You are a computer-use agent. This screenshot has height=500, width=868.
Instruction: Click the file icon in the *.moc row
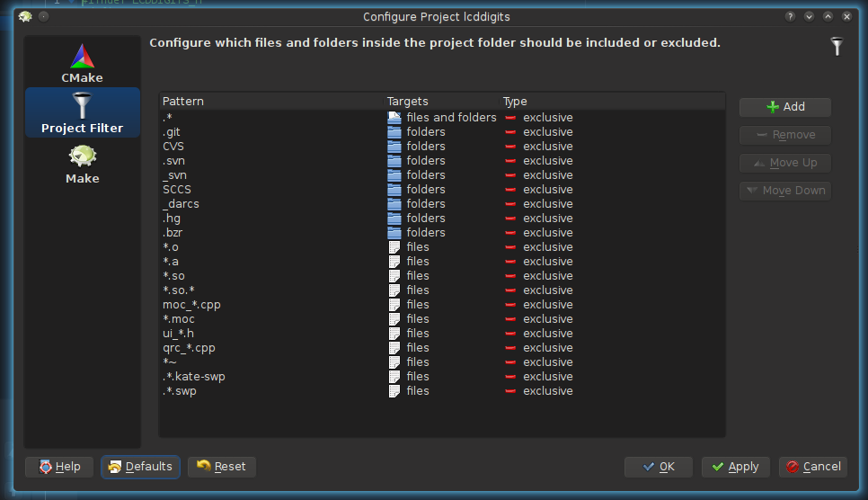coord(394,319)
